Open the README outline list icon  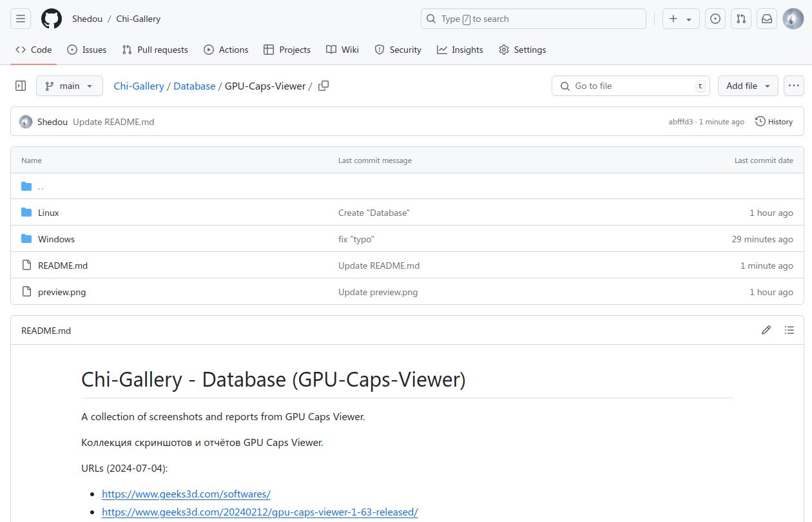tap(789, 330)
